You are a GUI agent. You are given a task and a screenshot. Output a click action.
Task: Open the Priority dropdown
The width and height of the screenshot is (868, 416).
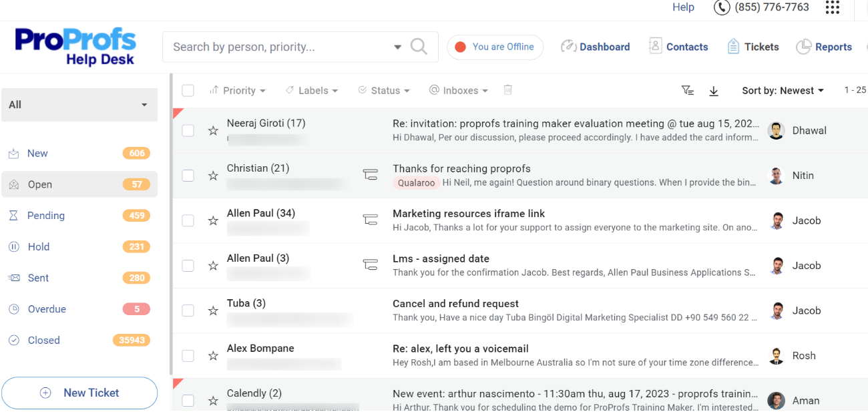click(x=238, y=90)
